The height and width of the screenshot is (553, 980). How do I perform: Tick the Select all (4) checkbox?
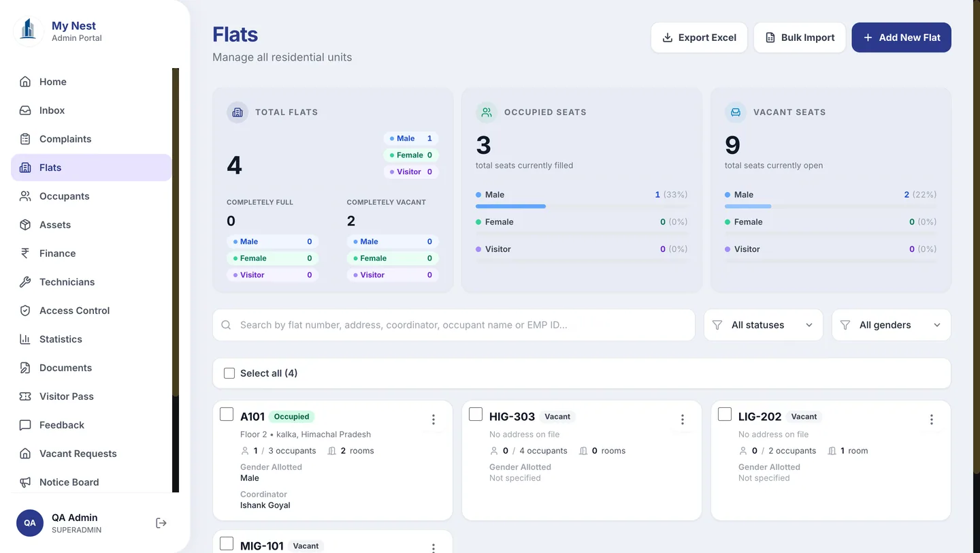[x=229, y=373]
